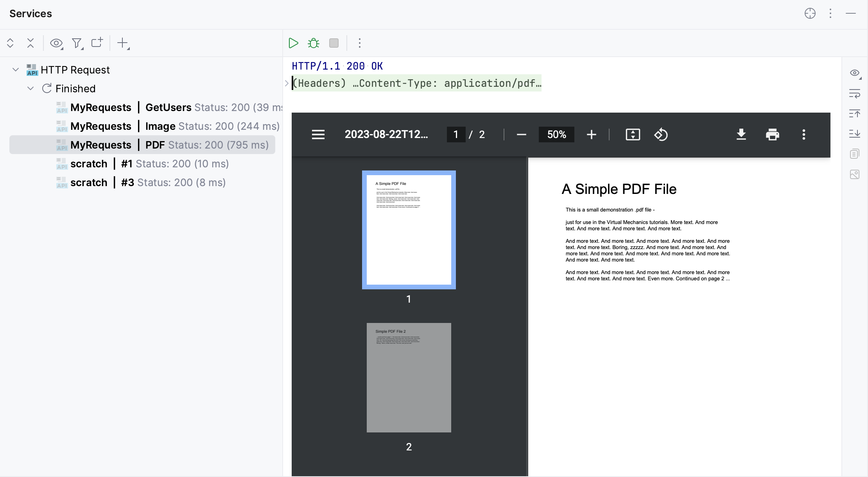This screenshot has height=477, width=868.
Task: Click the fit-to-page view button
Action: point(633,134)
